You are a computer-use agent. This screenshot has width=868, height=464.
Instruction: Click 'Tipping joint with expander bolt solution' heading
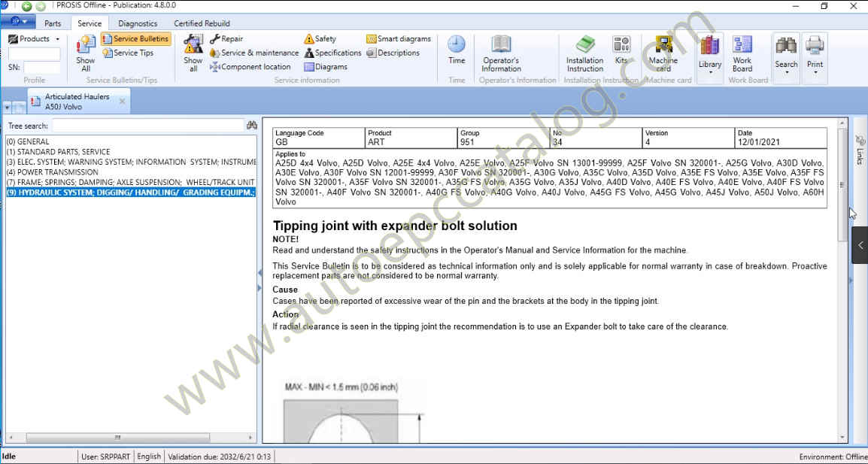[395, 226]
